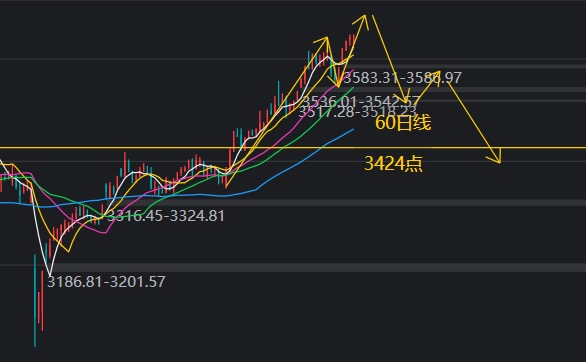Viewport: 586px width, 362px height.
Task: Click the 3583.31-3588.97 price range text
Action: tap(403, 78)
